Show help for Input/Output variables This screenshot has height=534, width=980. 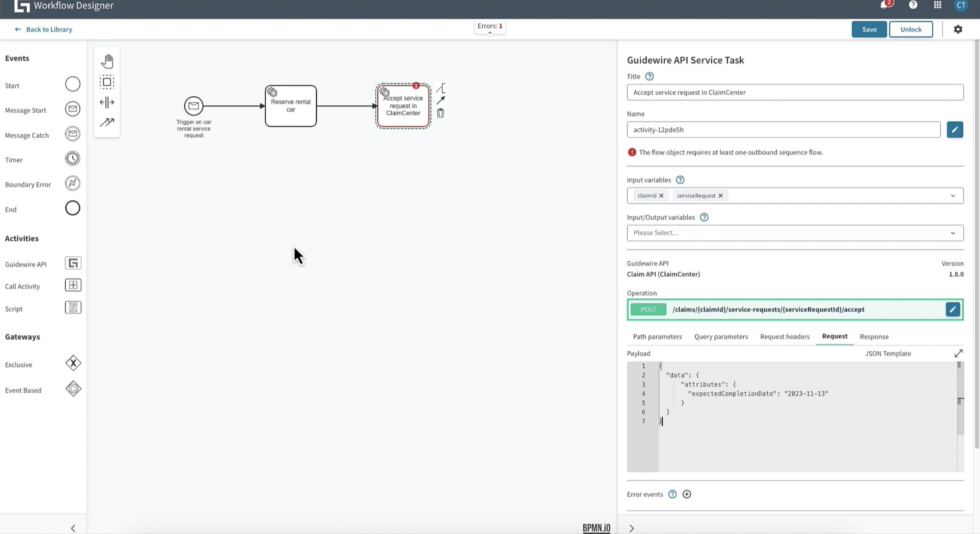point(704,217)
